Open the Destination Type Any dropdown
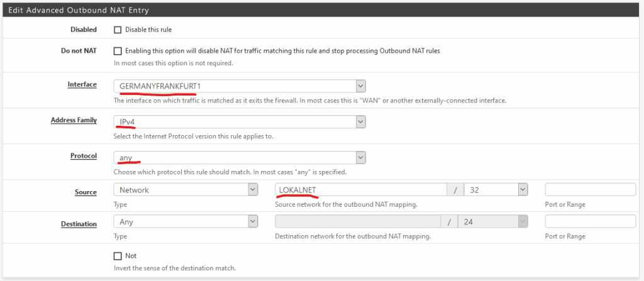Image resolution: width=644 pixels, height=281 pixels. click(x=186, y=222)
